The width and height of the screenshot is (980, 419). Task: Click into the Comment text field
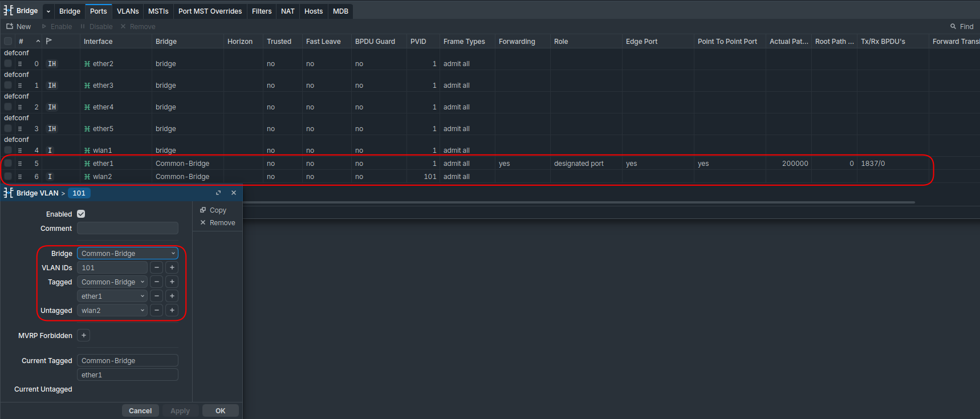click(x=127, y=228)
